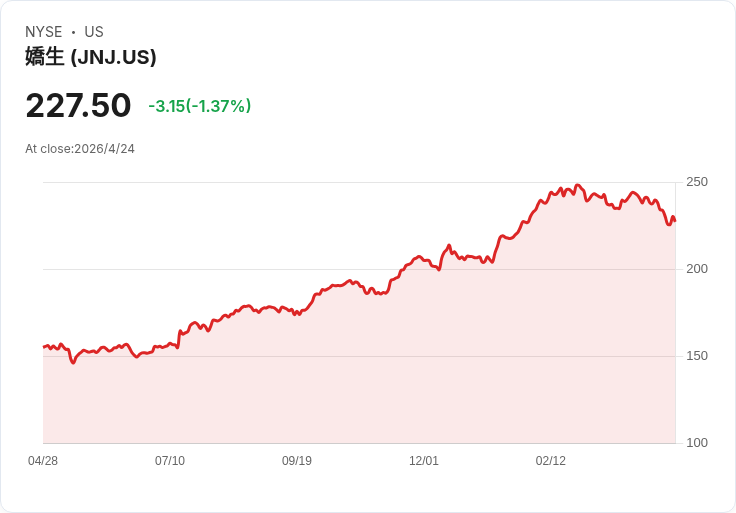Click the 227.50 current price
This screenshot has height=513, width=736.
[78, 105]
